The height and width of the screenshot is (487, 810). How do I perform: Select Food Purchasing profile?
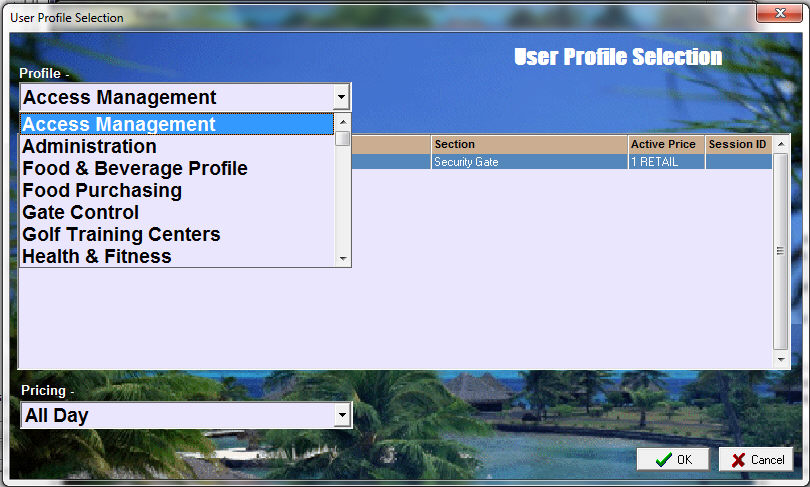176,191
